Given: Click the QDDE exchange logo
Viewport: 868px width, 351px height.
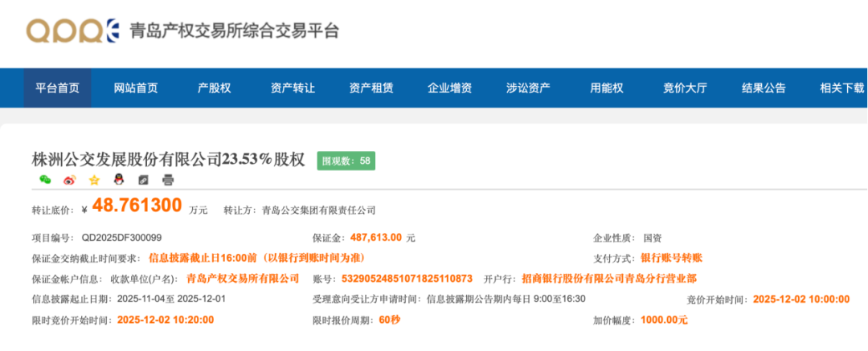Looking at the screenshot, I should pos(72,31).
